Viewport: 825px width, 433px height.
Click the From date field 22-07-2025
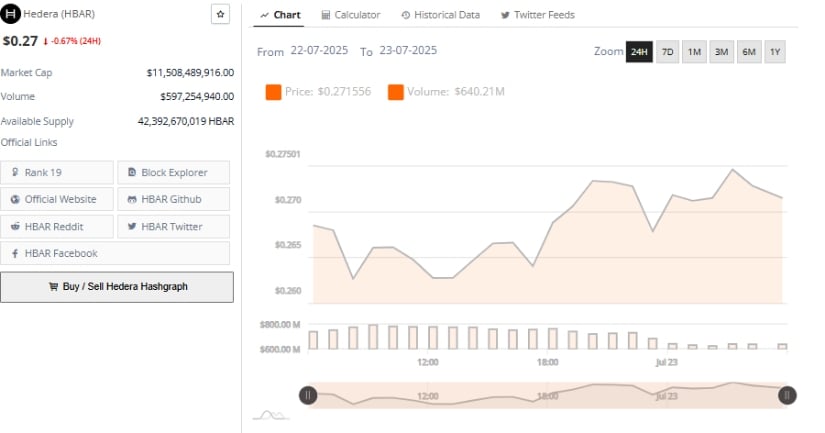[x=319, y=51]
